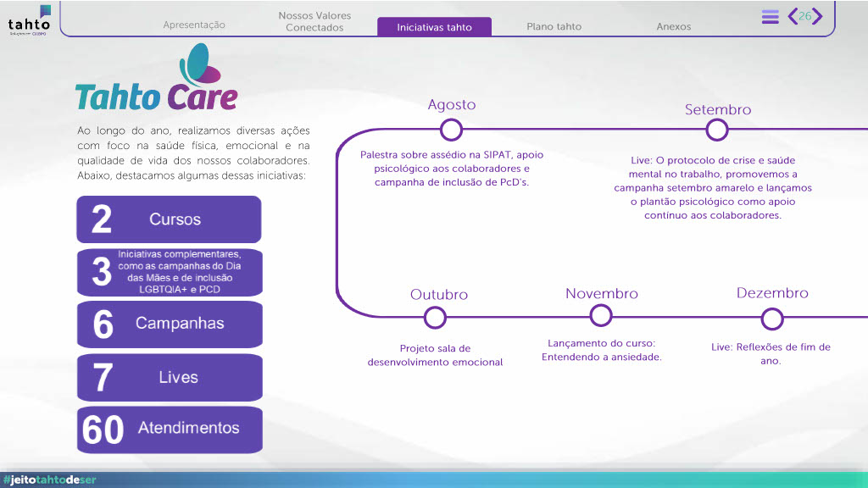
Task: Select the Iniciativas tahto tab
Action: click(434, 26)
